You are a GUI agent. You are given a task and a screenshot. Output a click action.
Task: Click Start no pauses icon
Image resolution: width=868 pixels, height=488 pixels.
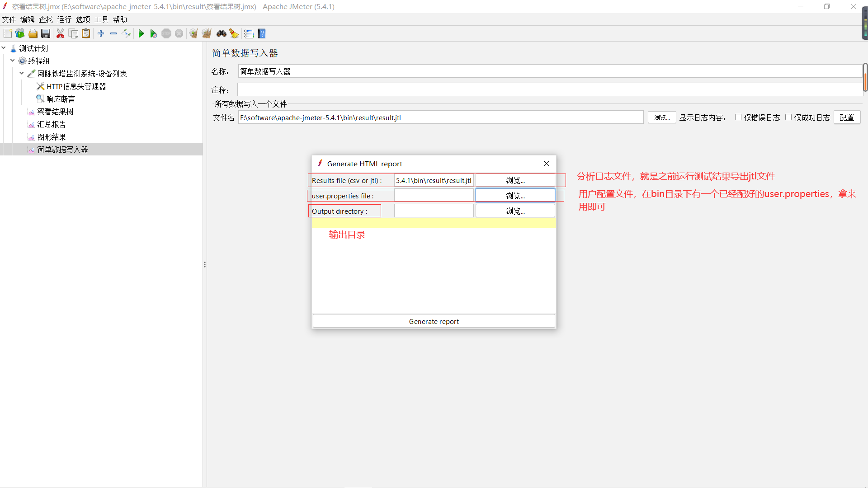(x=154, y=34)
